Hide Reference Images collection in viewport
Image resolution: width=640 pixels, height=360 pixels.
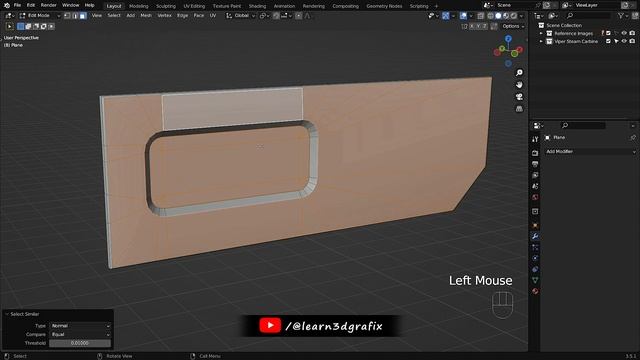coord(624,33)
